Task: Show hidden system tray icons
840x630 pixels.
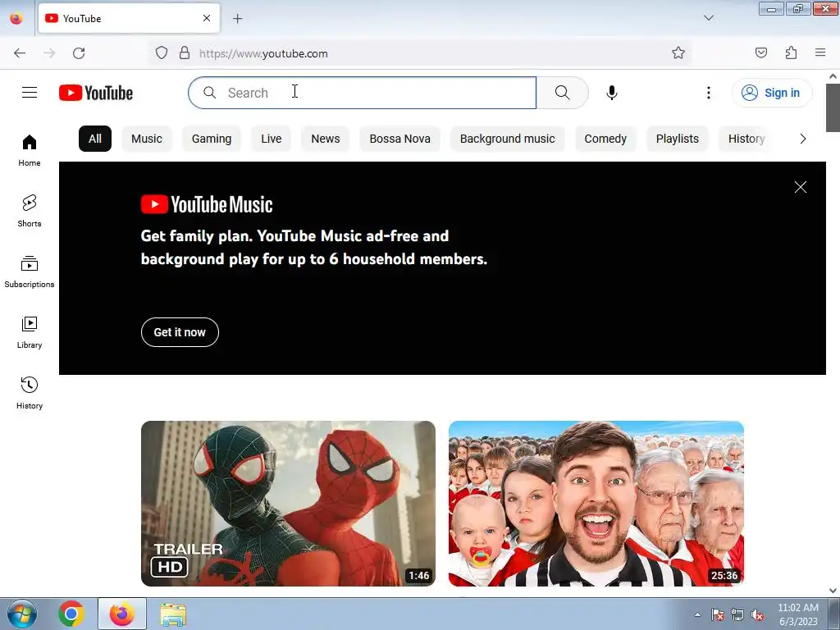Action: click(x=697, y=614)
